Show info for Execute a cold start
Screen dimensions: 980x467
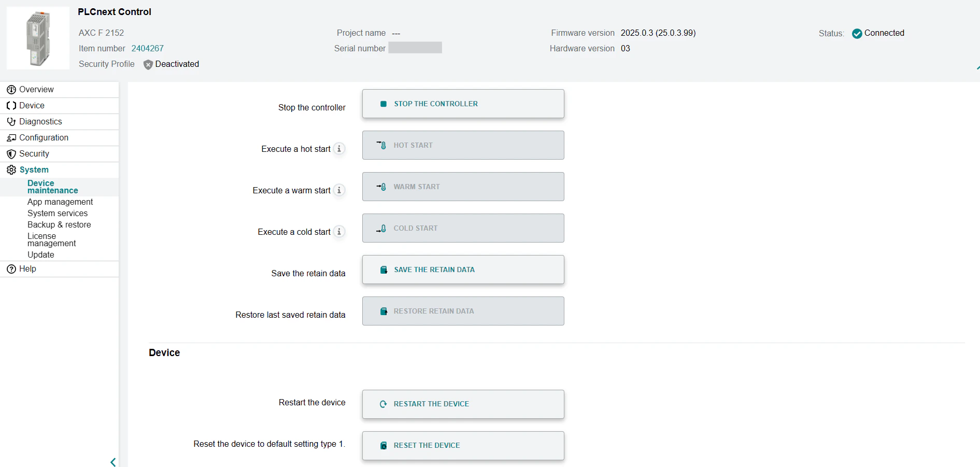pyautogui.click(x=339, y=232)
